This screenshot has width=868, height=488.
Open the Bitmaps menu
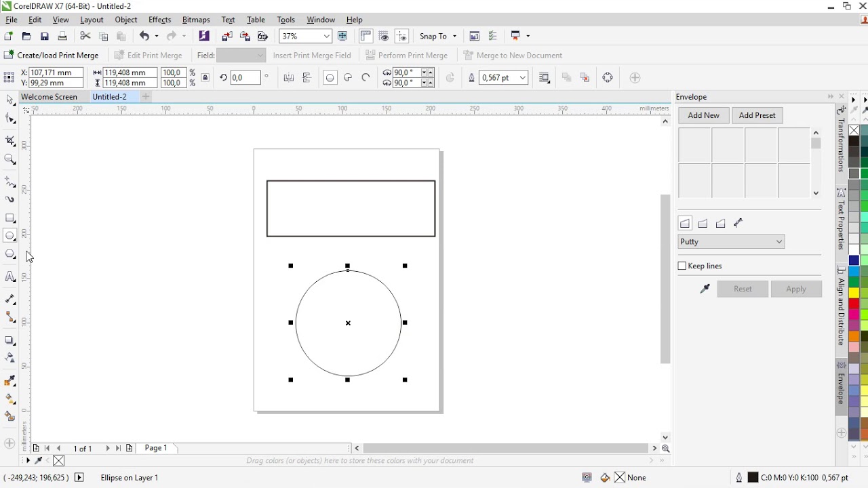pos(196,20)
